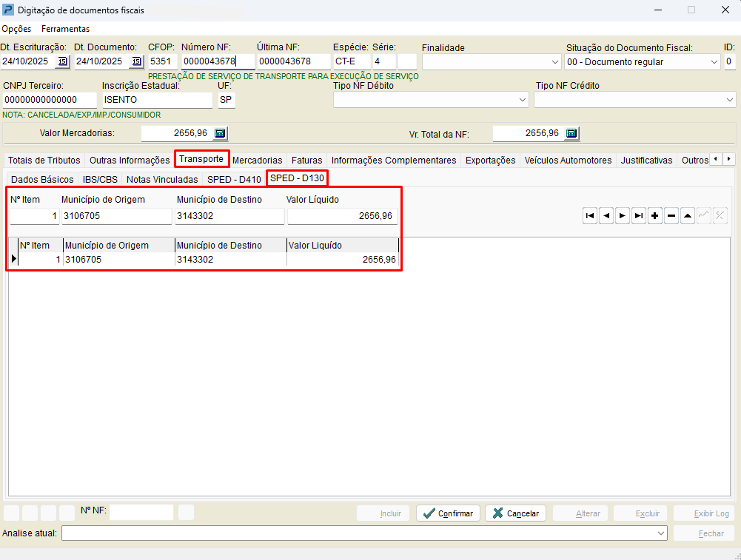Insert new record with plus icon
741x560 pixels.
pos(655,216)
